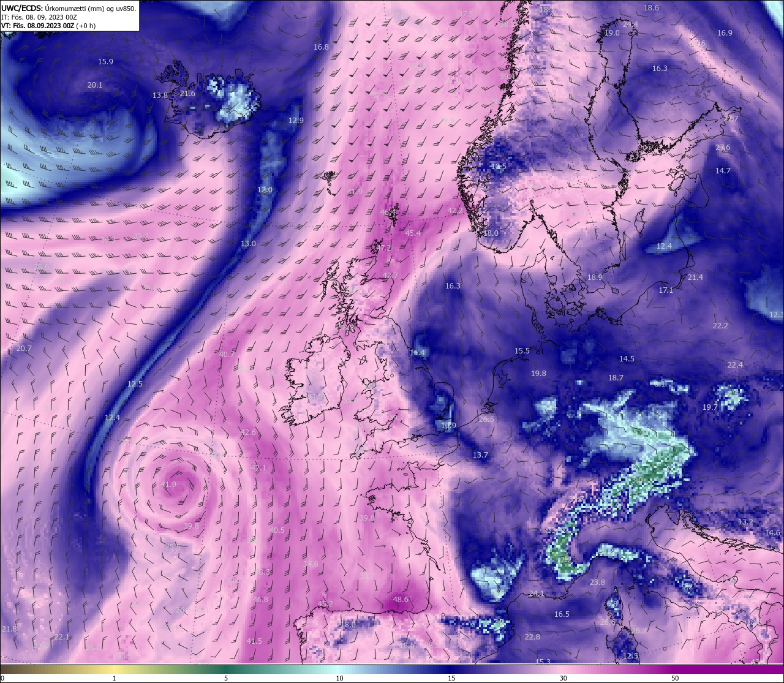Click the 41.5 value near the bottom left

coord(254,641)
